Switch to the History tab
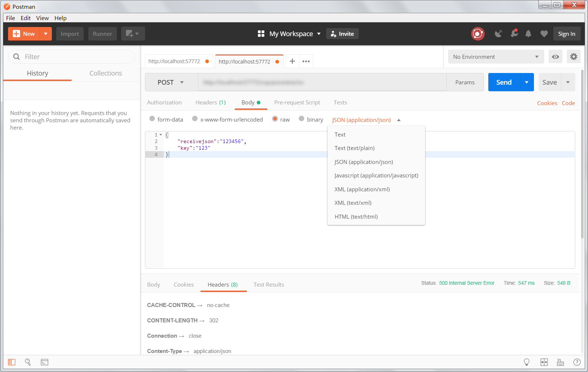The height and width of the screenshot is (372, 588). point(37,73)
